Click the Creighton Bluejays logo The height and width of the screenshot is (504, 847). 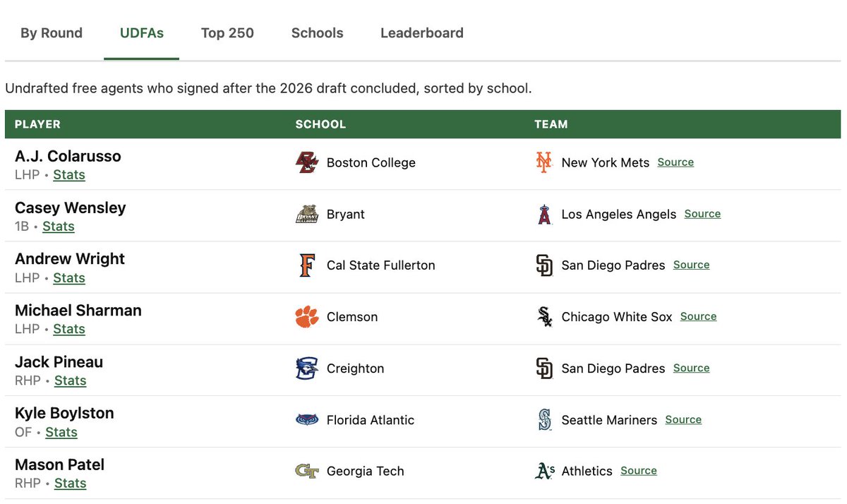307,368
